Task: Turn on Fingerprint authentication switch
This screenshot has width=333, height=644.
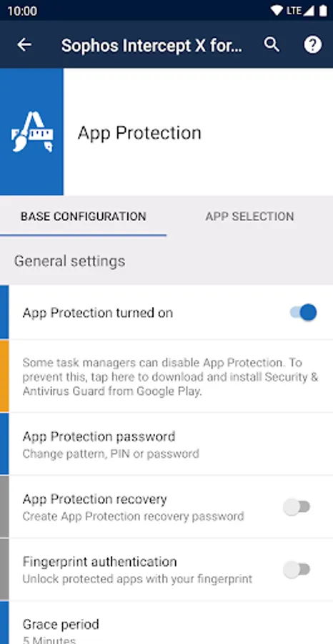Action: tap(297, 570)
